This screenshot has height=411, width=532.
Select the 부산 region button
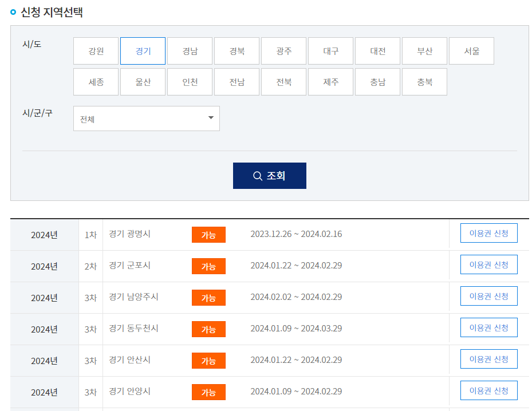[x=424, y=51]
